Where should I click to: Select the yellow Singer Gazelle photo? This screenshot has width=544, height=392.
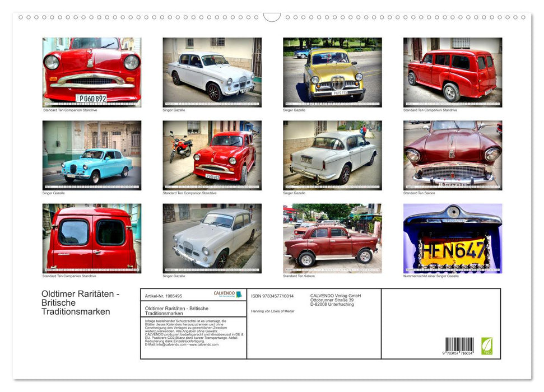pos(333,73)
